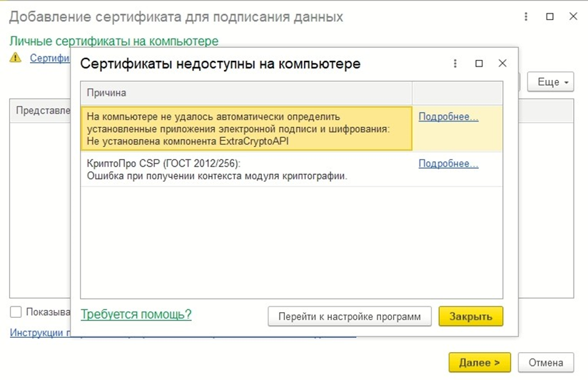This screenshot has height=380, width=588.
Task: Close the 'Сертификаты недоступны на компьютере' dialog with the X
Action: (502, 64)
